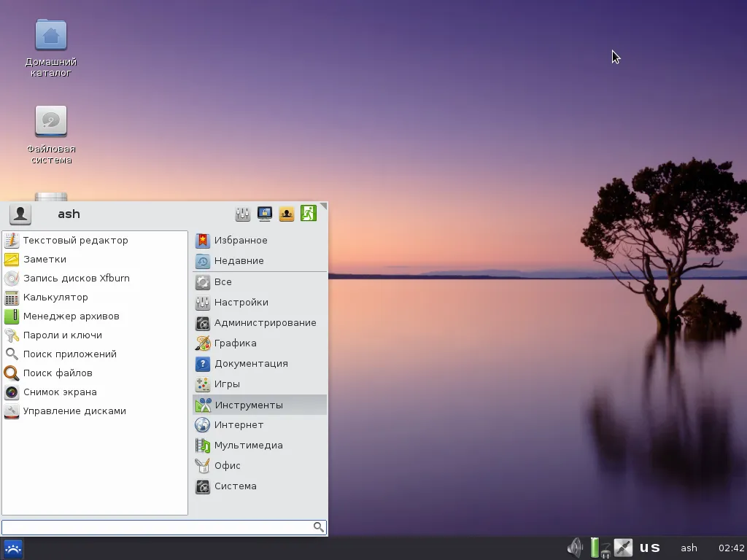Open Менеджер архивов
This screenshot has width=747, height=560.
[x=95, y=316]
